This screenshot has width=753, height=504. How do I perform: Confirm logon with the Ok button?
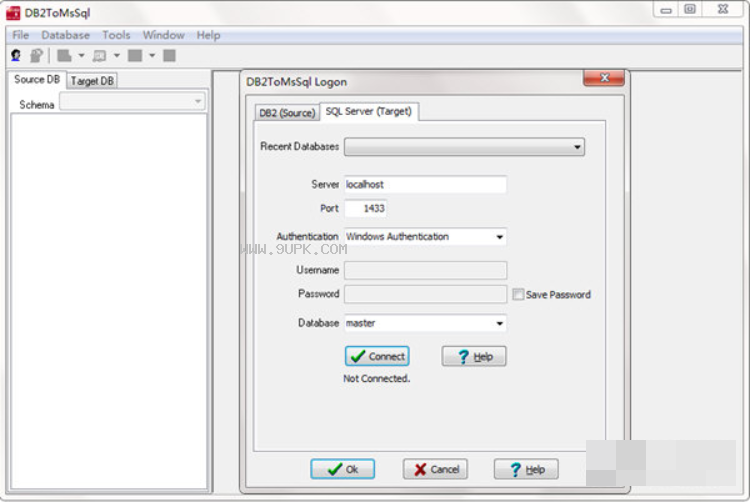(x=342, y=469)
